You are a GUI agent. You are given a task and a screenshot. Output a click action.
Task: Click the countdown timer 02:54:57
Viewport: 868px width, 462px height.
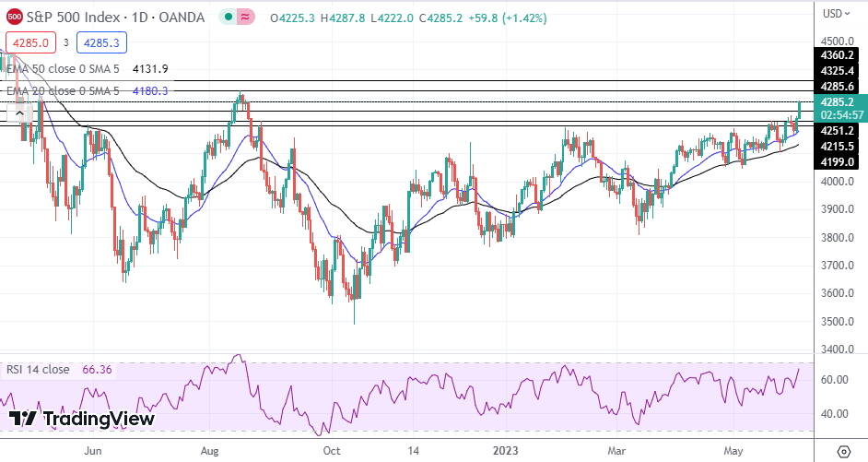coord(842,115)
